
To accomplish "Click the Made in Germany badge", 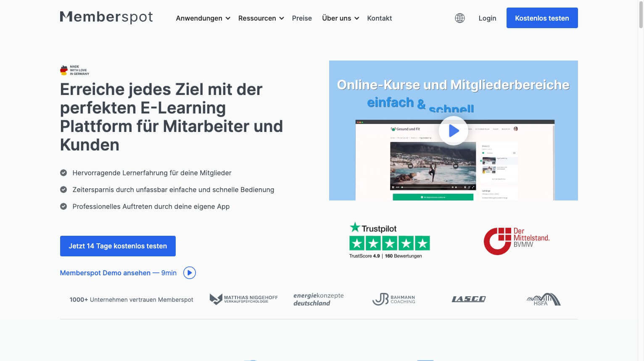I will [x=75, y=70].
